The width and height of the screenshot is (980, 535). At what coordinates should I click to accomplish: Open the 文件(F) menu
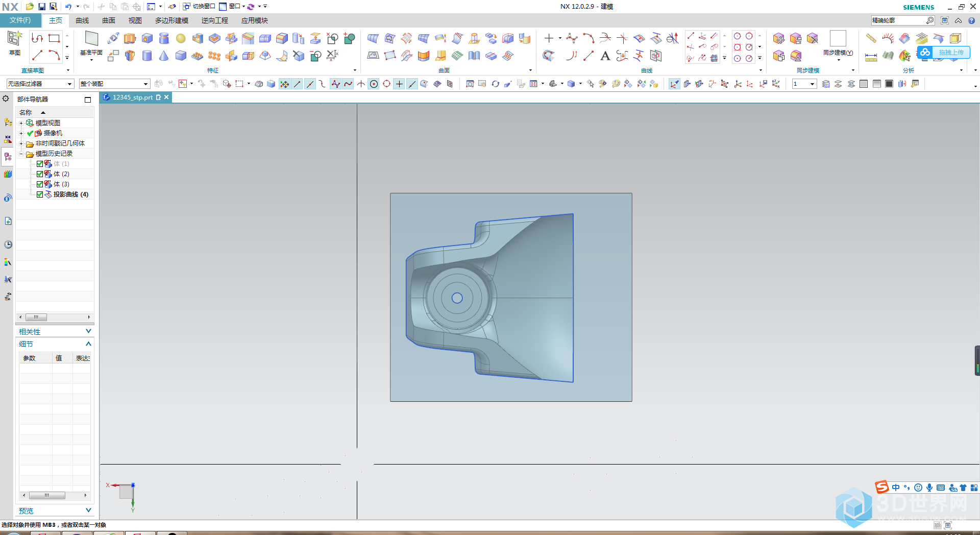pos(20,20)
